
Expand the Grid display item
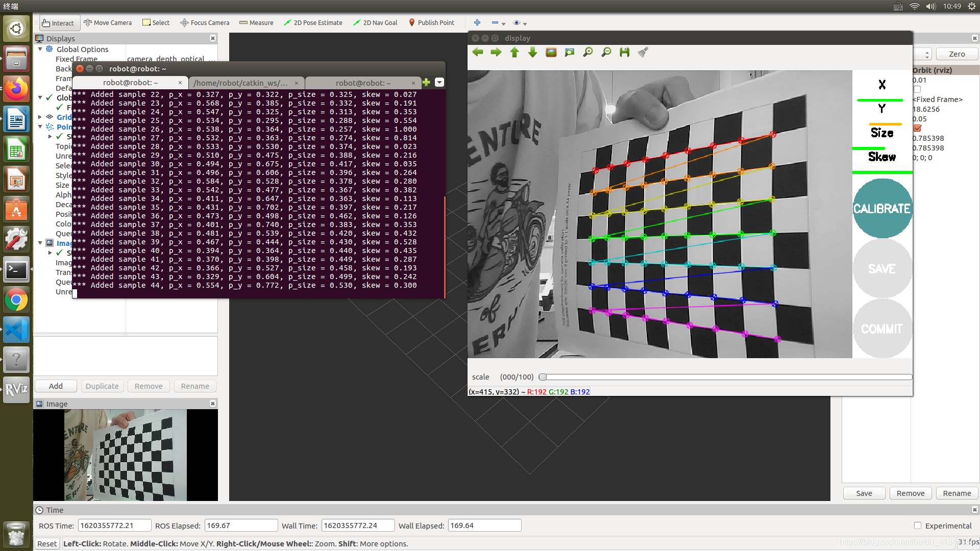click(40, 117)
